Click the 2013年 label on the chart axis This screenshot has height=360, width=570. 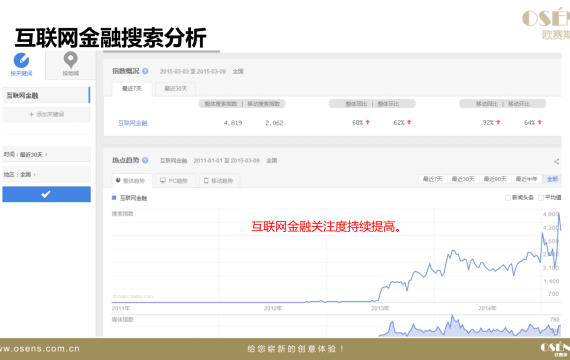pyautogui.click(x=380, y=308)
